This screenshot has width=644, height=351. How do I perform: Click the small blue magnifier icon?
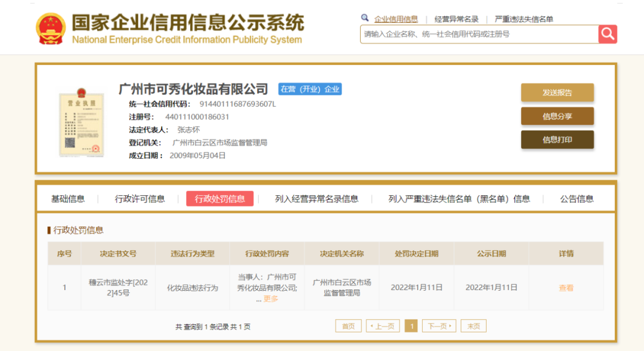tap(365, 18)
